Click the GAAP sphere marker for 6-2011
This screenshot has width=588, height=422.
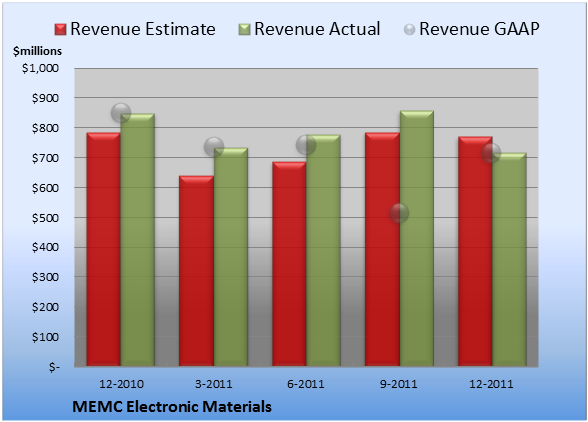[306, 145]
